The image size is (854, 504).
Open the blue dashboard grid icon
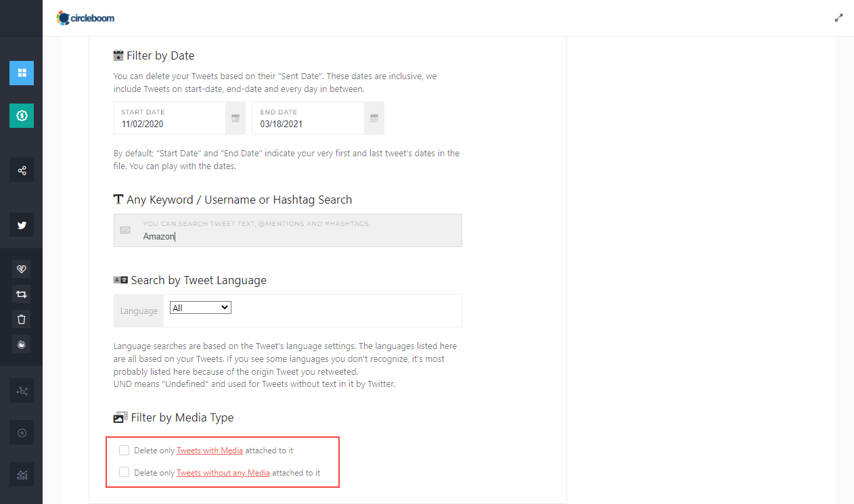tap(22, 72)
